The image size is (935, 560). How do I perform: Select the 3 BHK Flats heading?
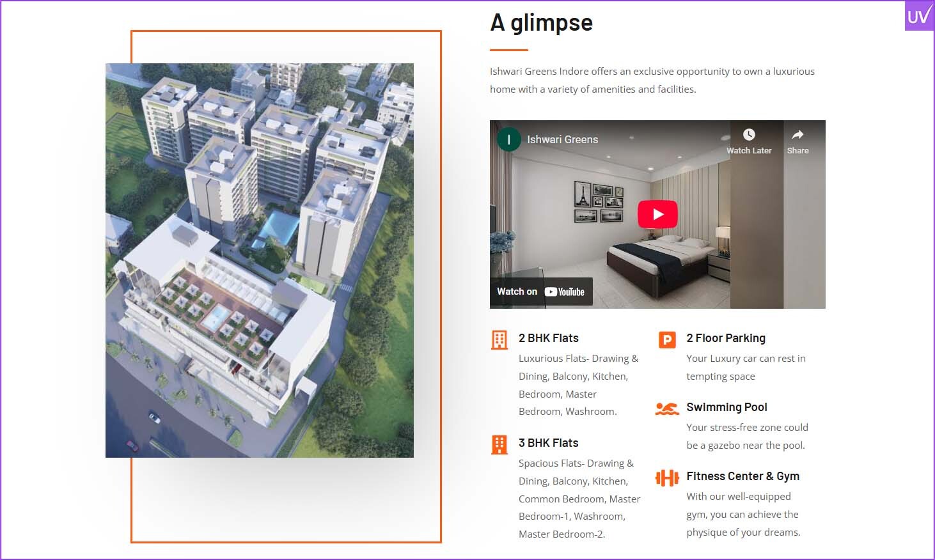click(x=549, y=443)
